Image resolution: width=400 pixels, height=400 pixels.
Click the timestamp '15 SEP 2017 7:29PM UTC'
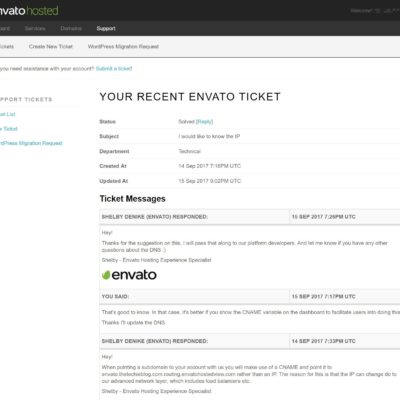pos(324,217)
